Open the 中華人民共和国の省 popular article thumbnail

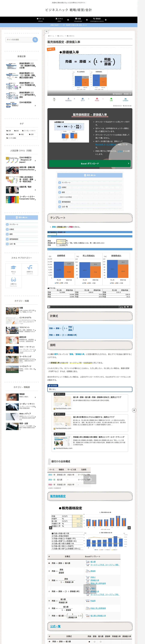coord(12,180)
